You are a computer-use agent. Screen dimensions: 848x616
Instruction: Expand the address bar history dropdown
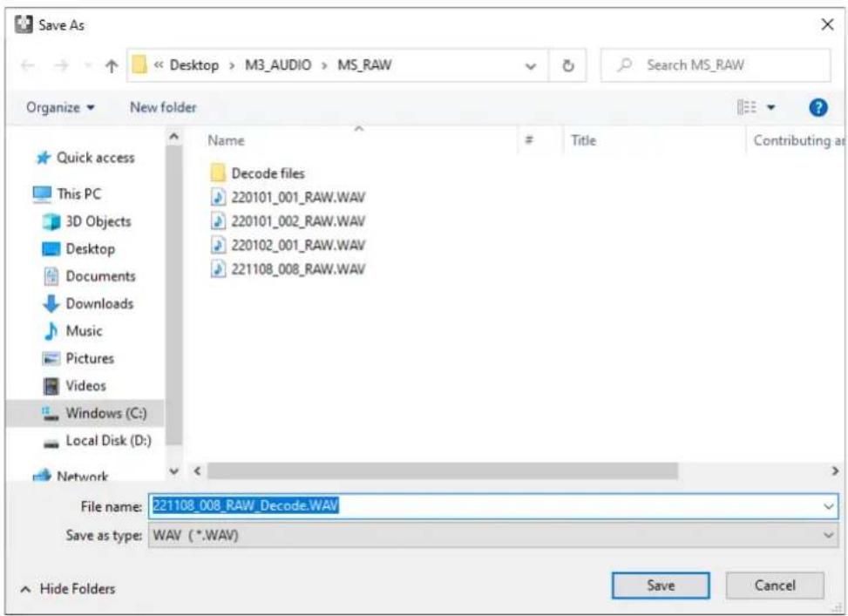pos(531,66)
